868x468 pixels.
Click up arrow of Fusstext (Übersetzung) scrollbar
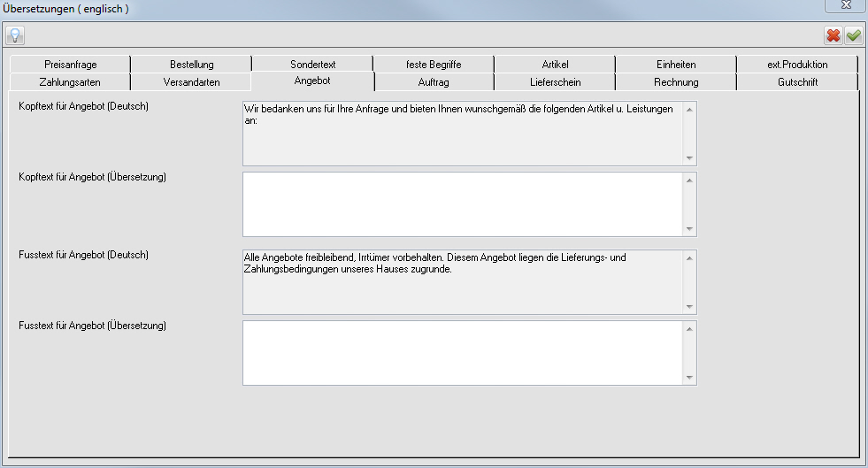point(689,329)
